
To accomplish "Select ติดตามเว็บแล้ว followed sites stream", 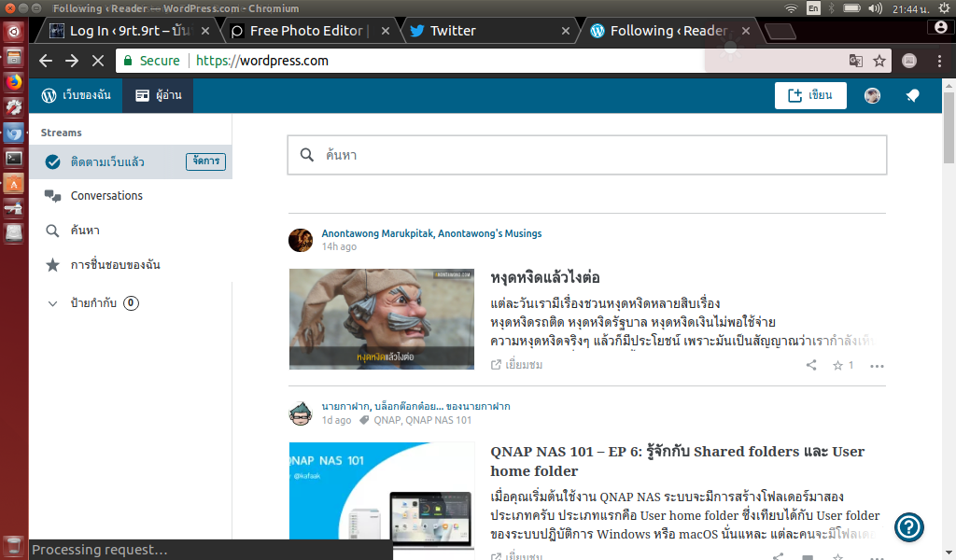I will coord(107,161).
